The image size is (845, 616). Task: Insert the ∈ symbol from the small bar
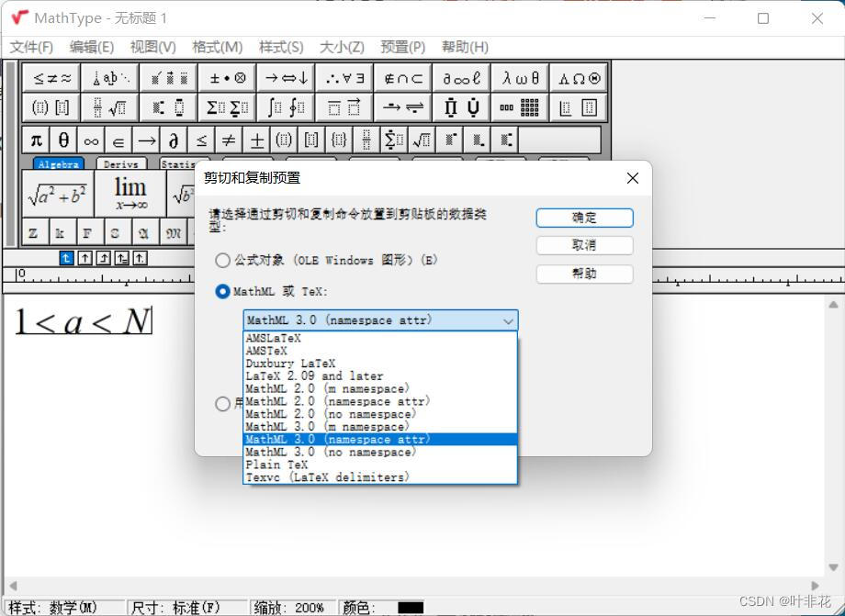click(x=118, y=140)
